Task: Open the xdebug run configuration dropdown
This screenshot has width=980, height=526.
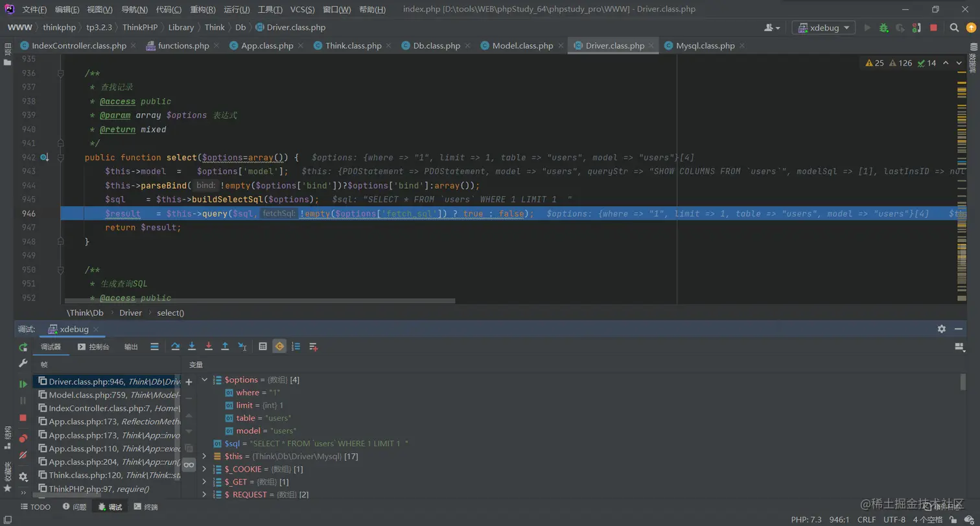Action: click(x=824, y=28)
